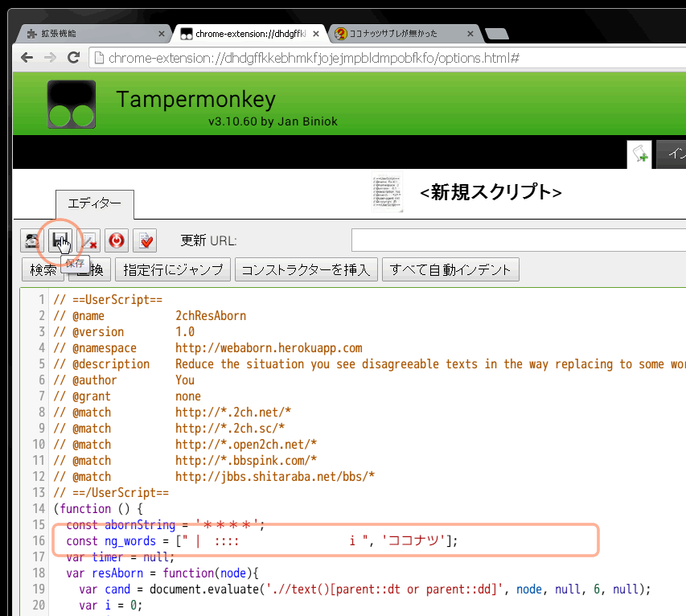The image size is (686, 616).
Task: Open a new browser tab
Action: [x=496, y=34]
